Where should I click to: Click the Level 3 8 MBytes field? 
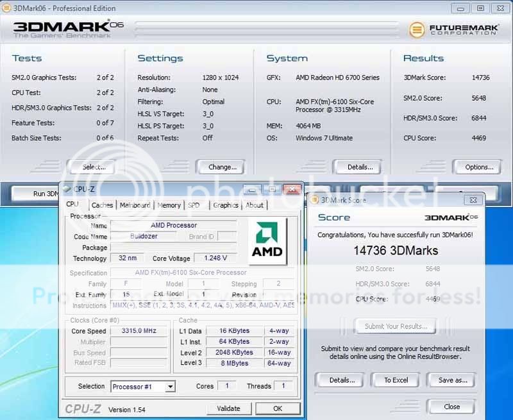point(235,363)
